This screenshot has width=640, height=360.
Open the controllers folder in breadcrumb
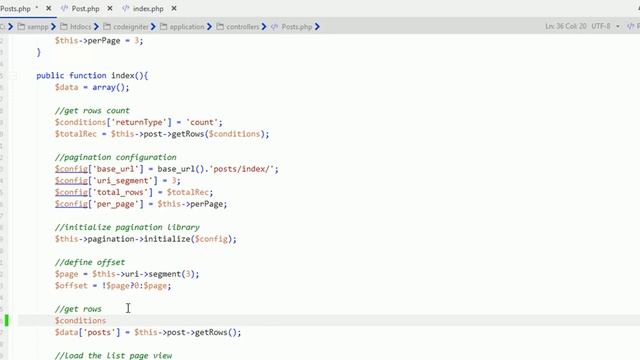pos(242,27)
